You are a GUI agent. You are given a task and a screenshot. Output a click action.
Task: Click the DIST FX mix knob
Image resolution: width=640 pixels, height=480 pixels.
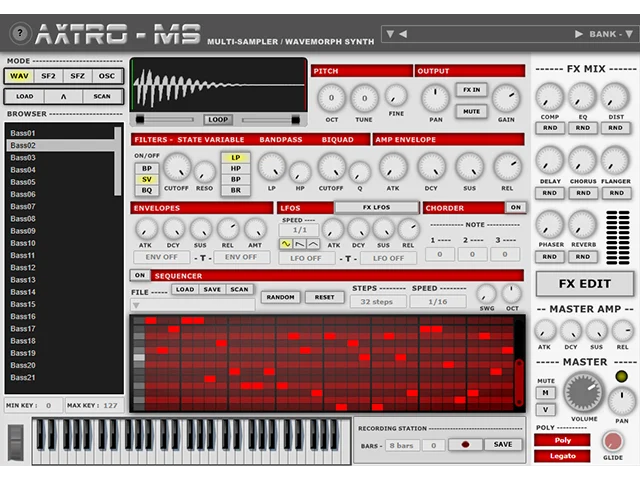[615, 97]
